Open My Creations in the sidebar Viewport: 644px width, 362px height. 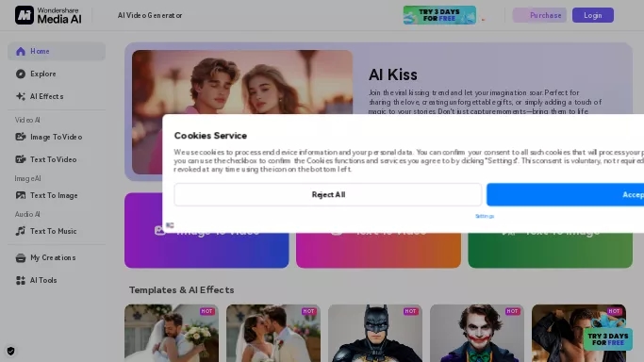(57, 257)
